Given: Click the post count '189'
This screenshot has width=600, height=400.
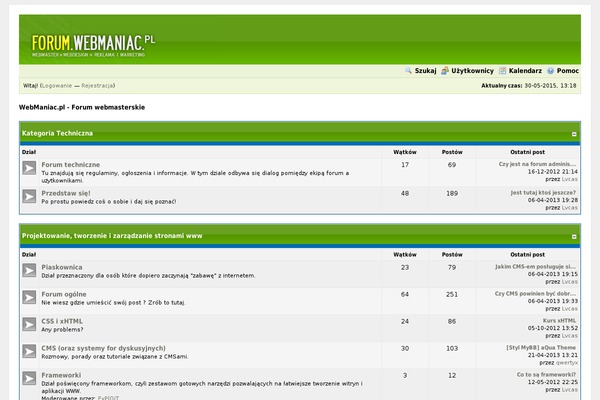Looking at the screenshot, I should click(452, 193).
